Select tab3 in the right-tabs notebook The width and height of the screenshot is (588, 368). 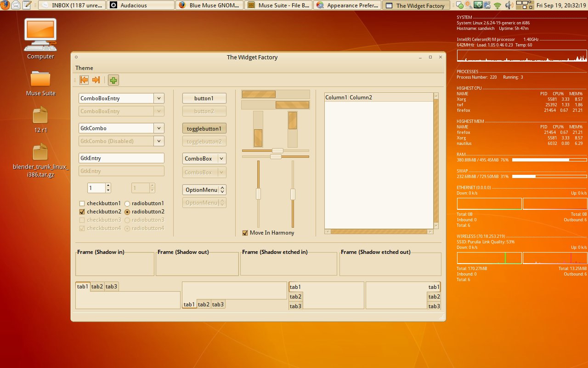(x=434, y=306)
